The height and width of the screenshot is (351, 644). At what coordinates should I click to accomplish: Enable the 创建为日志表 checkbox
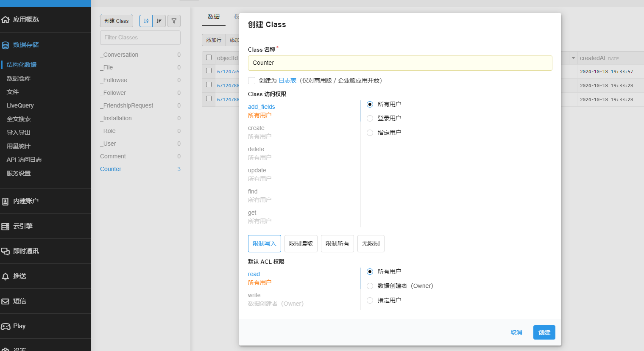tap(252, 80)
